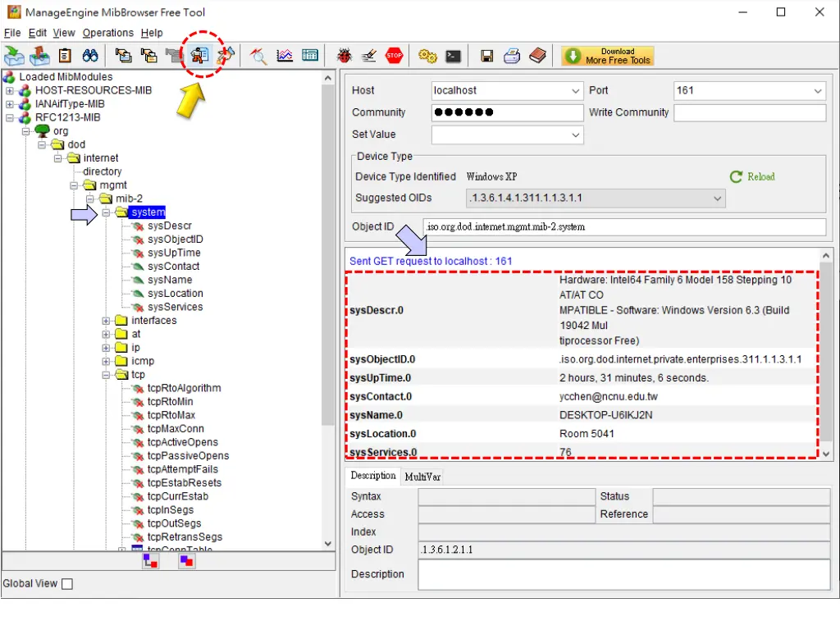Image resolution: width=840 pixels, height=630 pixels.
Task: Select the tcpCurrEstab tree node
Action: click(177, 496)
